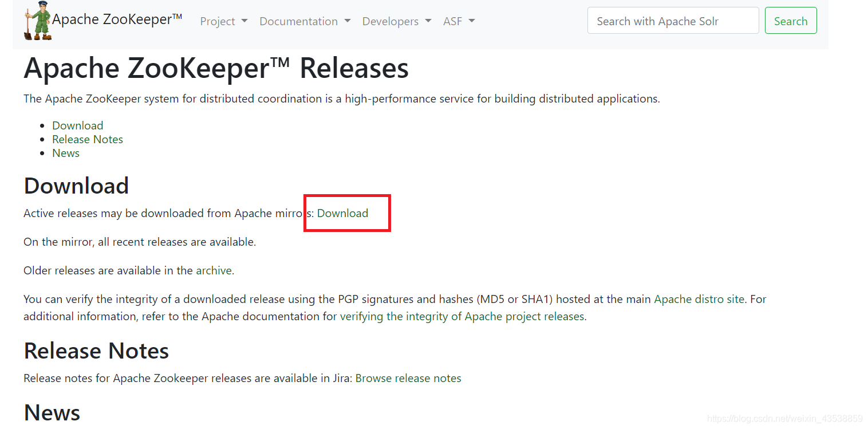This screenshot has width=868, height=429.
Task: Open the older releases archive link
Action: pyautogui.click(x=214, y=270)
